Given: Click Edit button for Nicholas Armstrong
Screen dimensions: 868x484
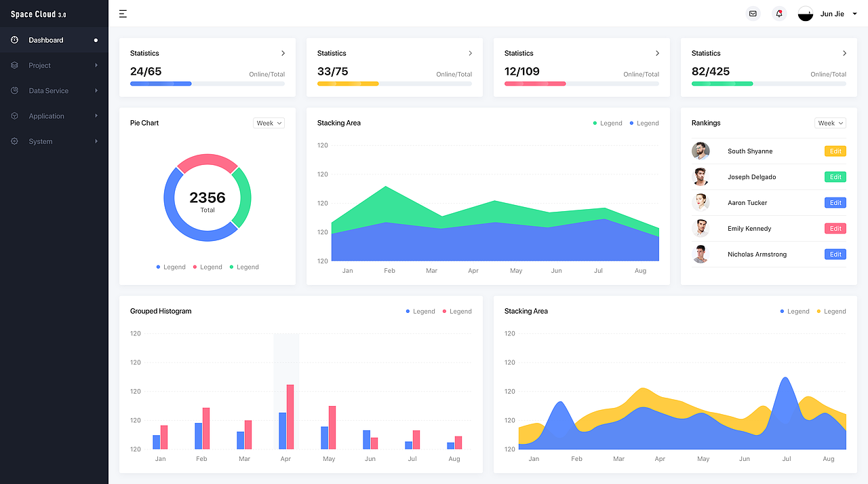Looking at the screenshot, I should point(835,255).
